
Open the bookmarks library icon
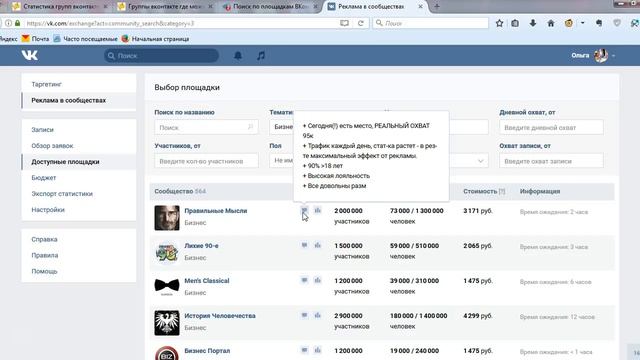pyautogui.click(x=515, y=23)
